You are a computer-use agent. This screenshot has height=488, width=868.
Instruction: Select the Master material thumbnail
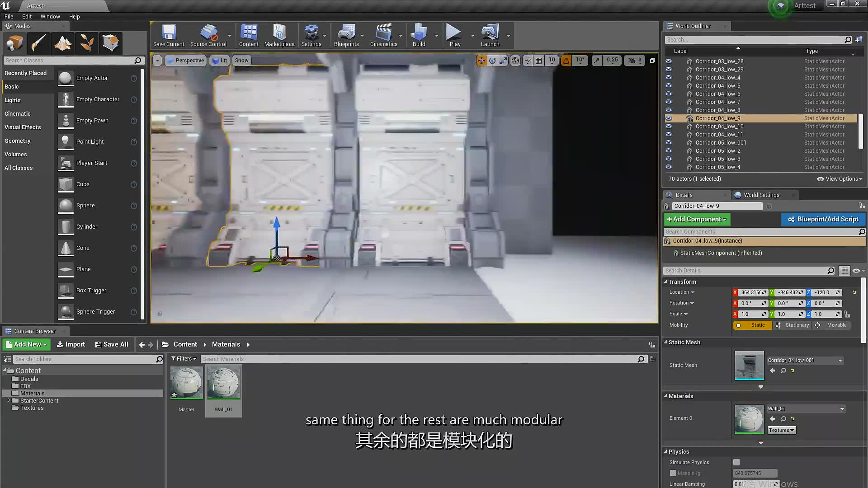(186, 383)
